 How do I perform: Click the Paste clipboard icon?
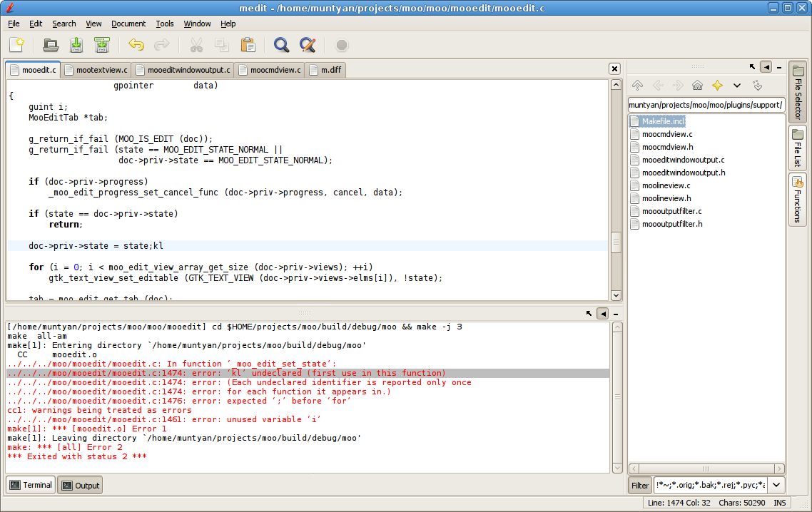(248, 45)
